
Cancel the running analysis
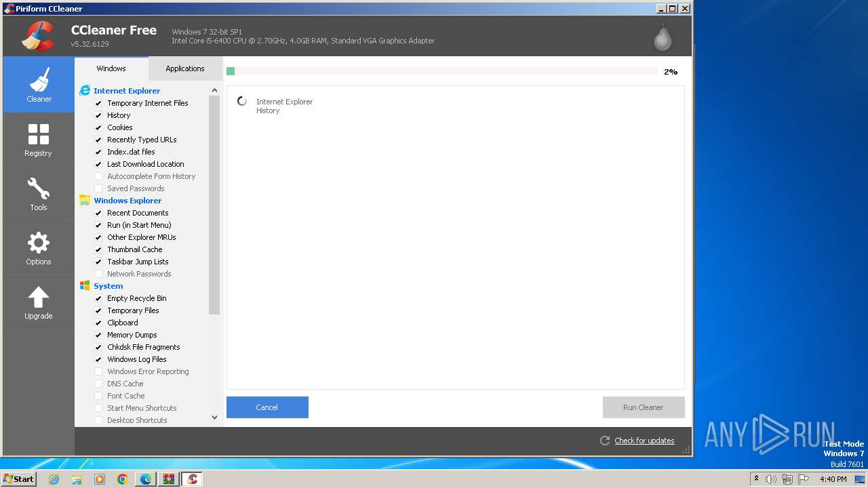click(x=267, y=407)
